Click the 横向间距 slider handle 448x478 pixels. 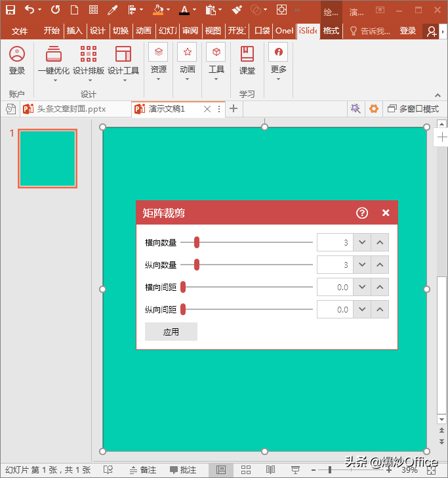pos(183,287)
